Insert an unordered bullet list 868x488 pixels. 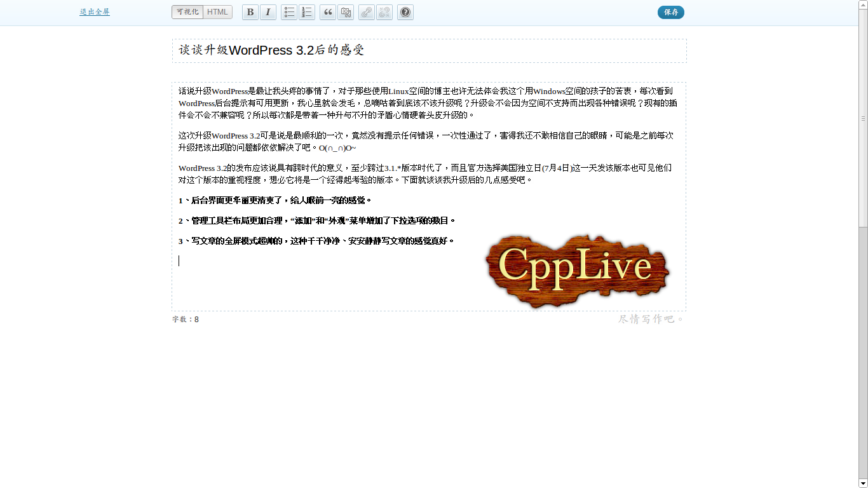[x=289, y=12]
